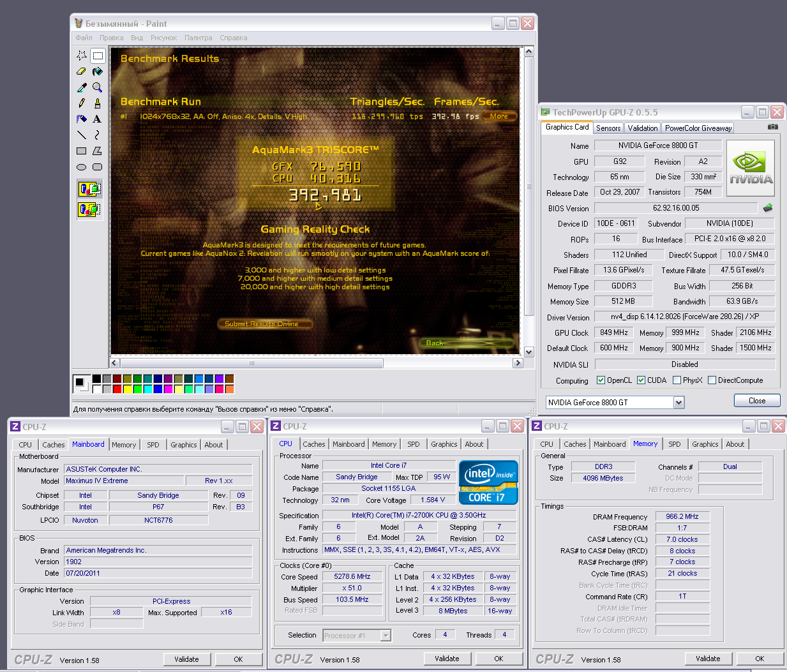Click the Paint title bar app icon
This screenshot has height=672, width=787.
coord(79,24)
